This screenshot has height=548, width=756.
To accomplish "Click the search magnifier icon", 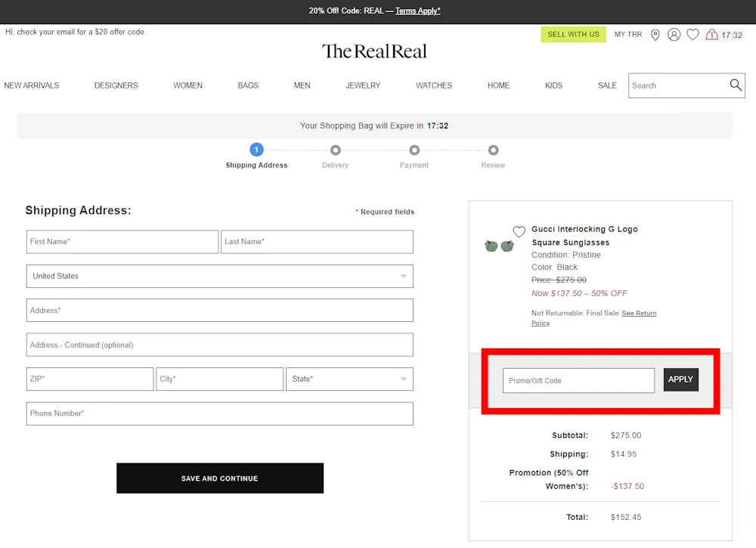I will pyautogui.click(x=736, y=85).
